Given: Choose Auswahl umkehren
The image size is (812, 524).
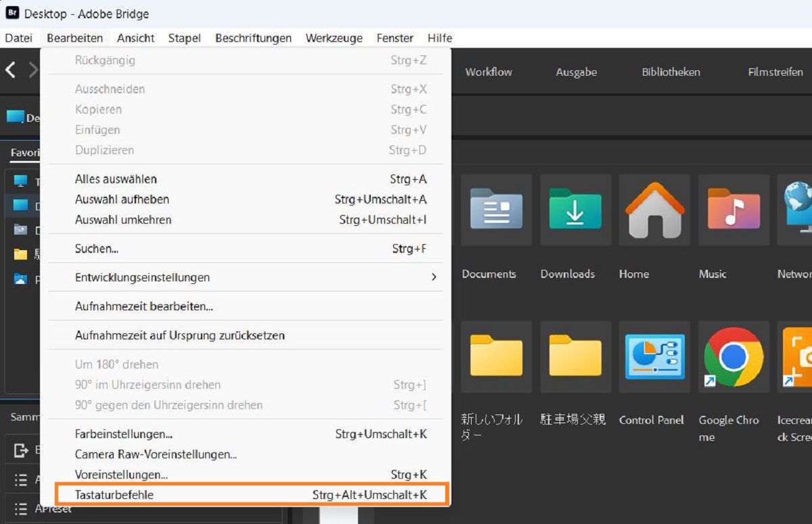Looking at the screenshot, I should (x=246, y=220).
